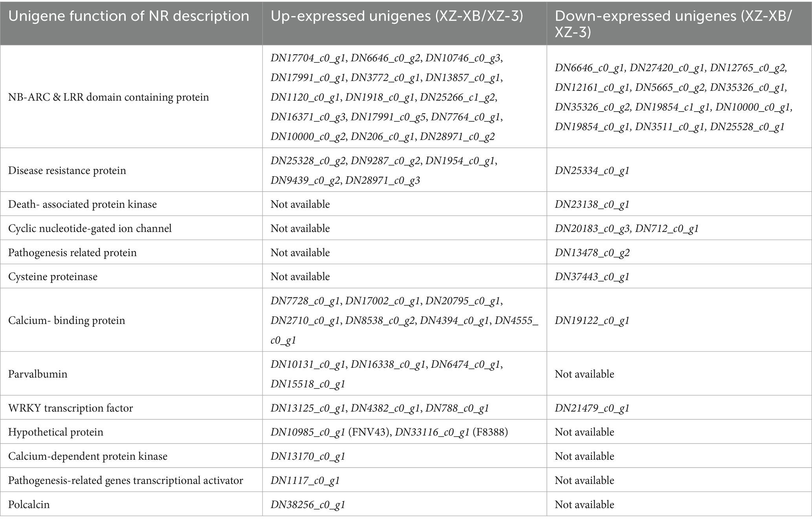
Task: Click the Parvalbumin row label
Action: point(38,374)
